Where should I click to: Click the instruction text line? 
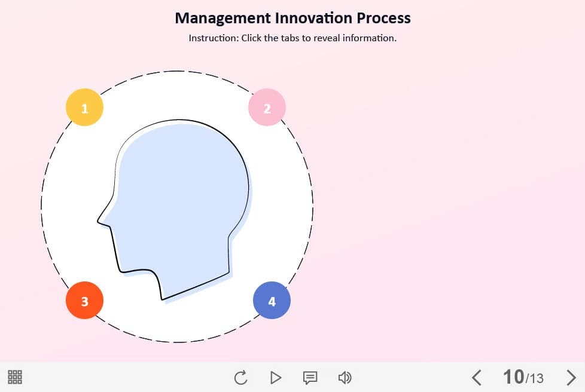click(292, 38)
